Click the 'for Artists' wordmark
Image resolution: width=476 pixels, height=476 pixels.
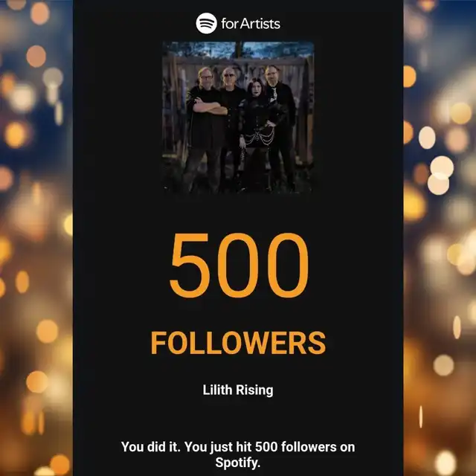(x=251, y=24)
